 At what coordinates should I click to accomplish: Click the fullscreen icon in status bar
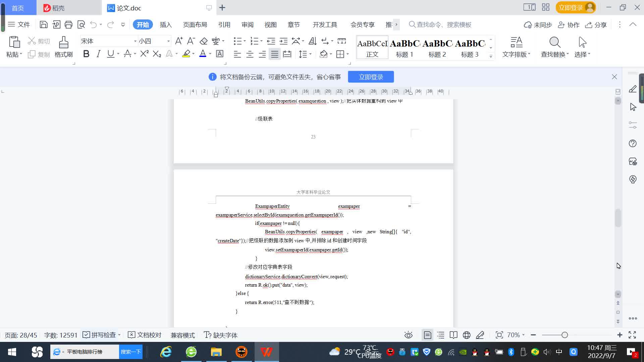coord(632,335)
